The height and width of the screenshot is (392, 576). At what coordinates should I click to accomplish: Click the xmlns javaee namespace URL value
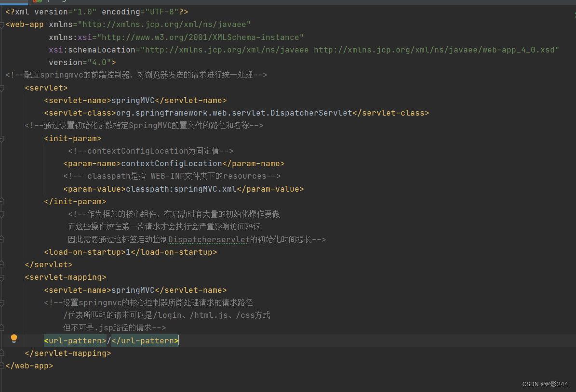click(164, 25)
